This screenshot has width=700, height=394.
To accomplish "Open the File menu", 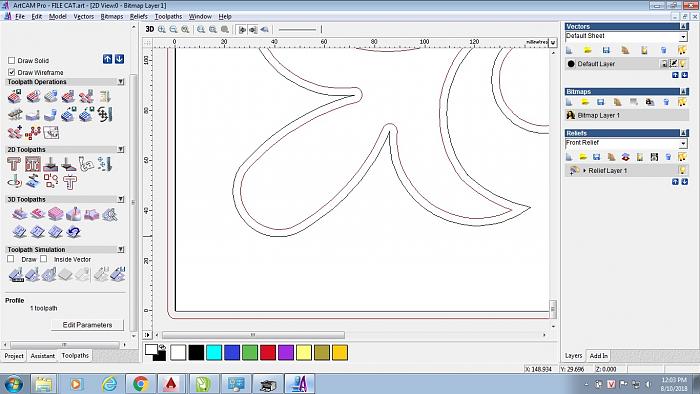I will tap(20, 17).
